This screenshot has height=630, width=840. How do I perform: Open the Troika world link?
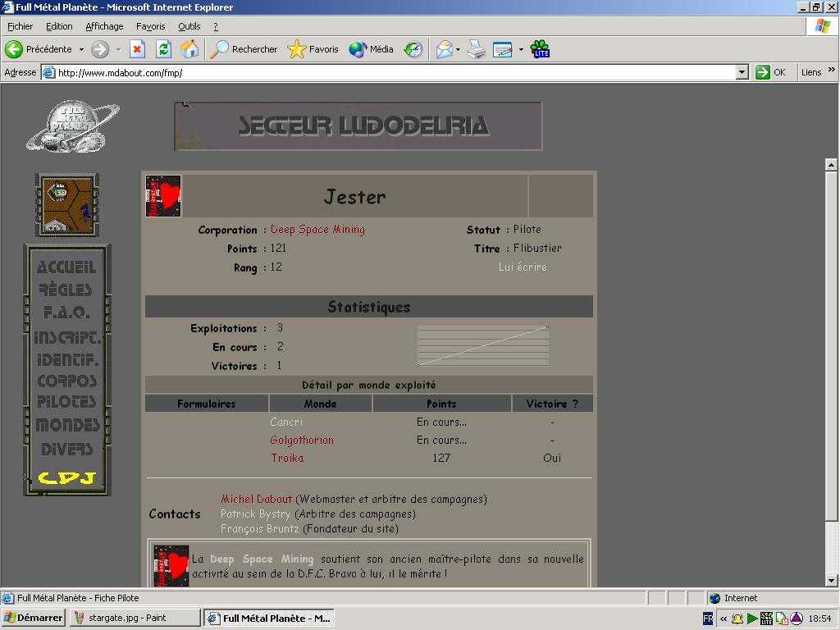click(287, 458)
